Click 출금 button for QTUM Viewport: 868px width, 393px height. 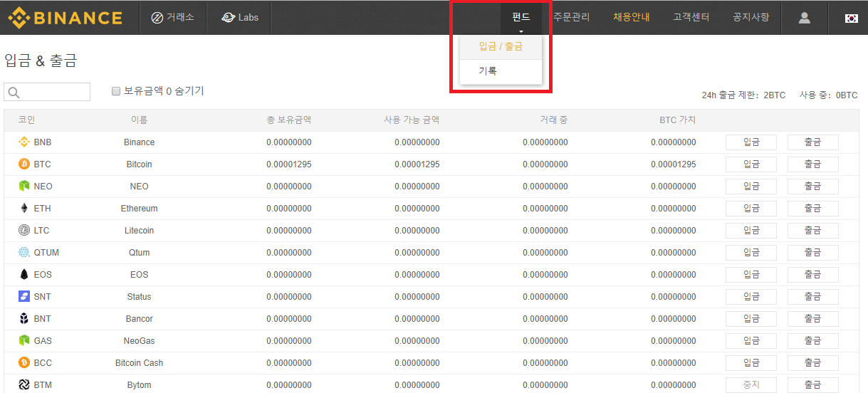(x=813, y=253)
